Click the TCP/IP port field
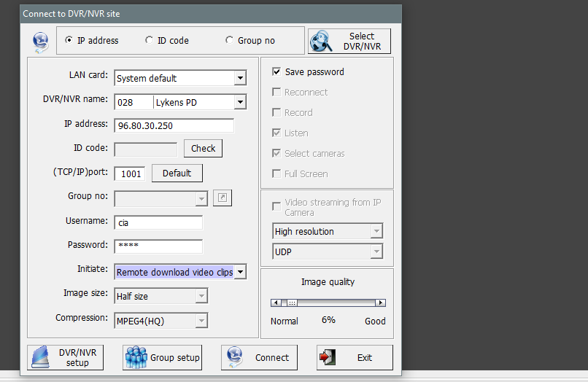The width and height of the screenshot is (588, 382). click(x=130, y=174)
